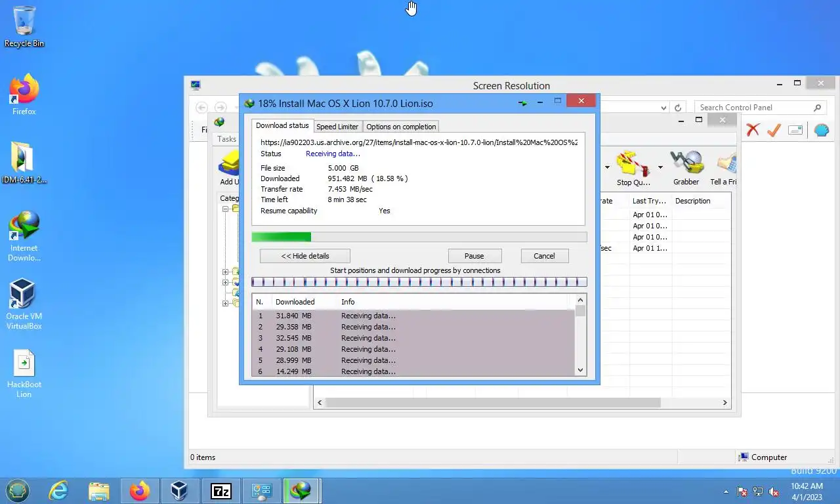840x504 pixels.
Task: Click the red X icon beside the IDM window
Action: pyautogui.click(x=753, y=130)
